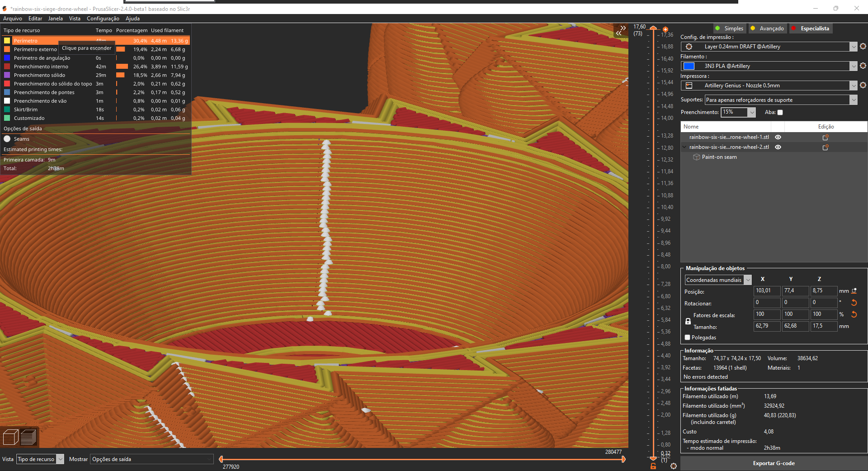Image resolution: width=868 pixels, height=471 pixels.
Task: Add color change with plus icon on slider
Action: tap(665, 29)
